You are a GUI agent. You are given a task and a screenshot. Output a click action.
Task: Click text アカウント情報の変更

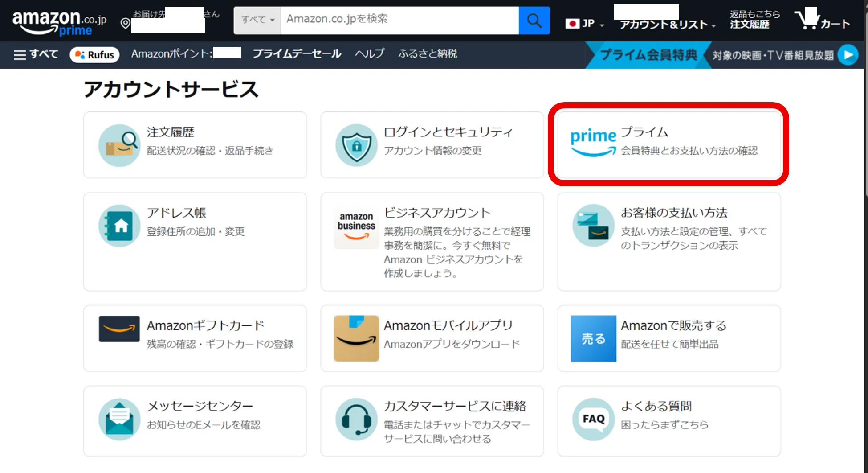(x=433, y=151)
